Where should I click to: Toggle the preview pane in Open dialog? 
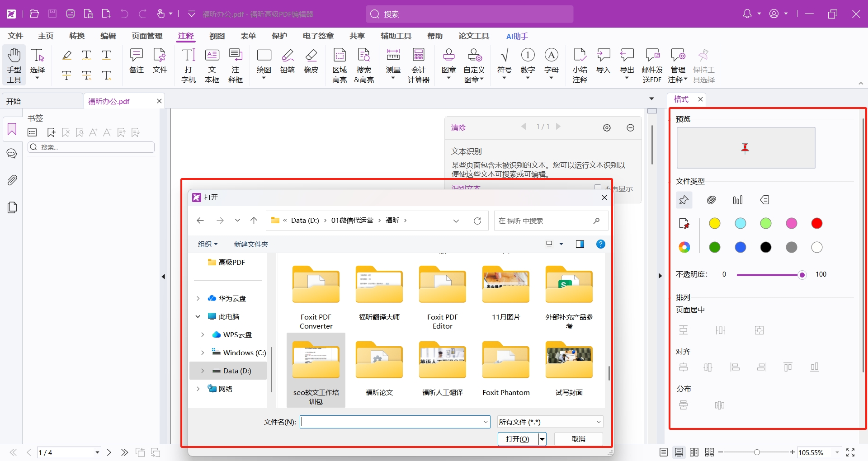point(580,245)
